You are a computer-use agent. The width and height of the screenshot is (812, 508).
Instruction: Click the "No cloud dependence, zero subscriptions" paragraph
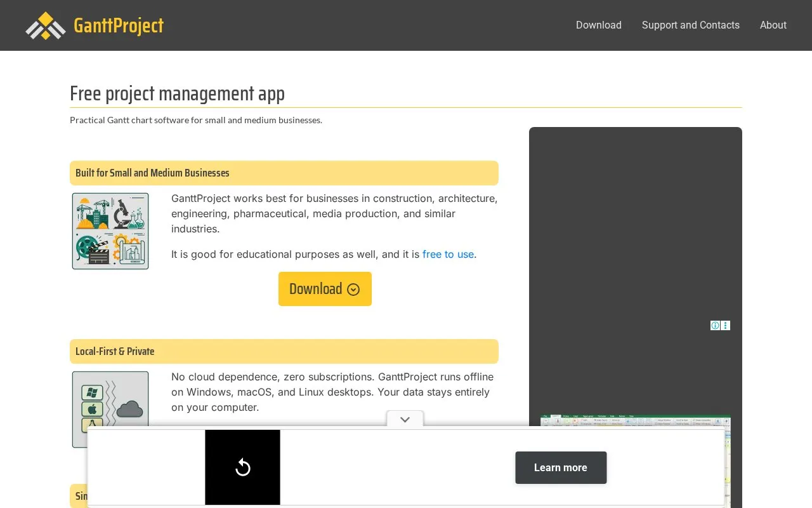pyautogui.click(x=332, y=392)
